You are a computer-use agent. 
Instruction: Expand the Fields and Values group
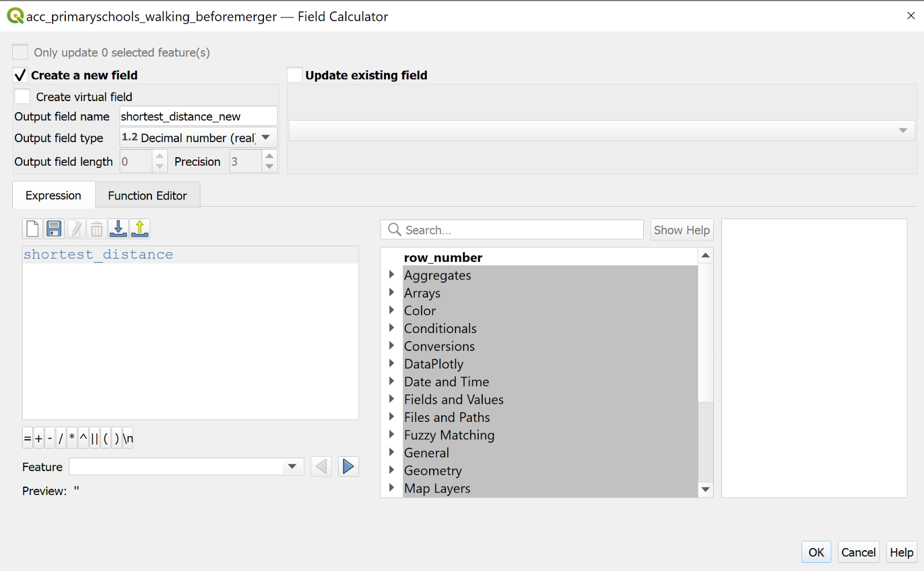click(x=392, y=399)
